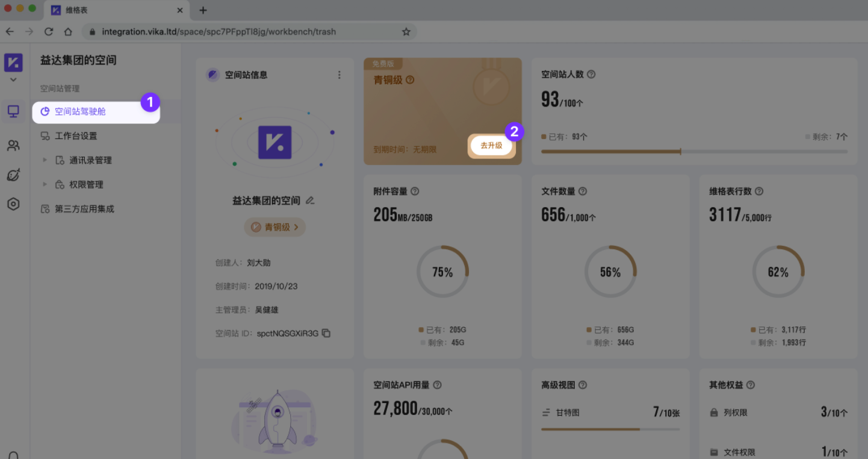This screenshot has height=459, width=868.
Task: Click the edit pencil next to space name
Action: pos(310,201)
